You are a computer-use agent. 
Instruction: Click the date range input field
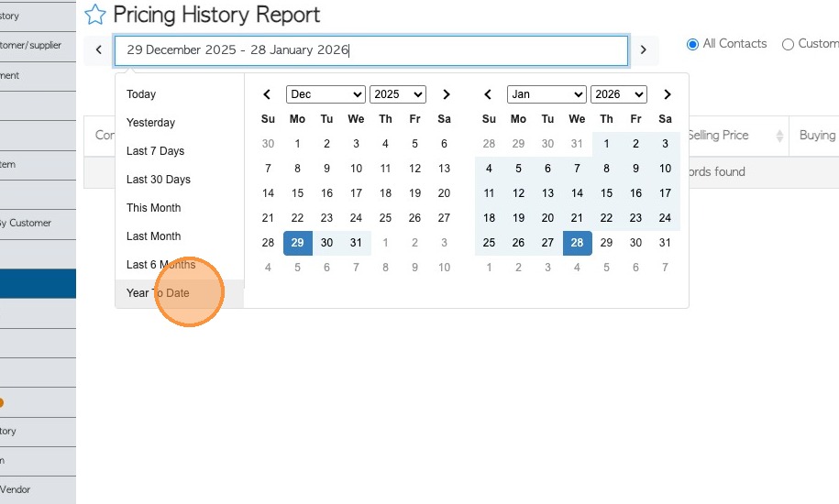[370, 50]
